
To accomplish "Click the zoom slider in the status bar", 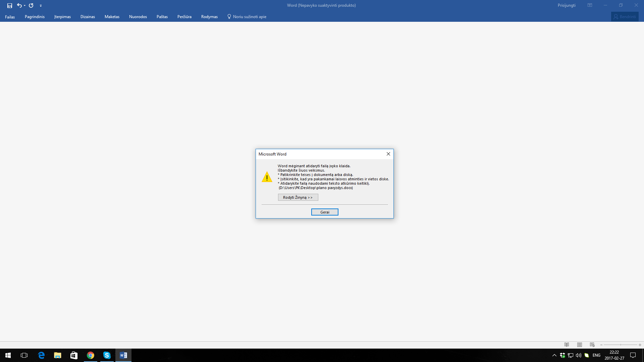I will 621,345.
